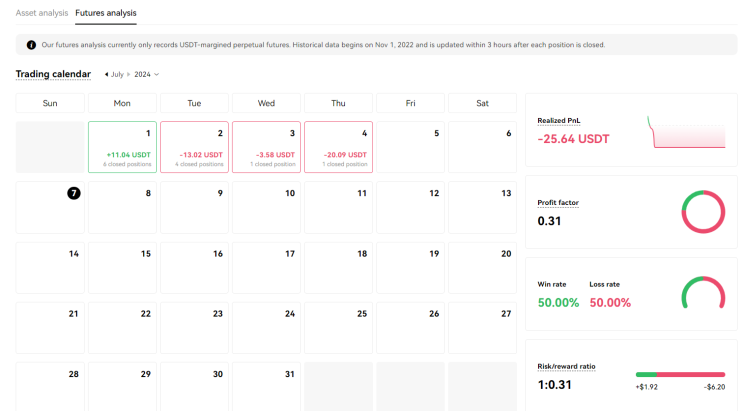
Task: Click the Profit factor label
Action: tap(558, 202)
